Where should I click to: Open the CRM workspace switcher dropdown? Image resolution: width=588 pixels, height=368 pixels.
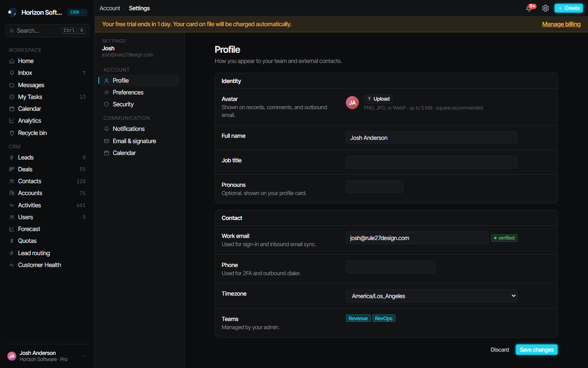click(77, 12)
